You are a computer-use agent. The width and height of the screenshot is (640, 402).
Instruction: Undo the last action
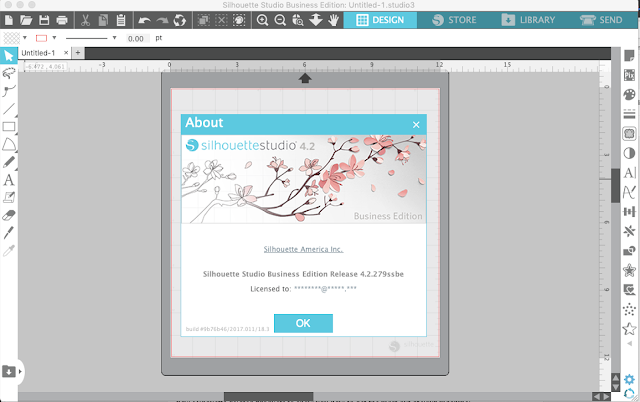coord(144,20)
